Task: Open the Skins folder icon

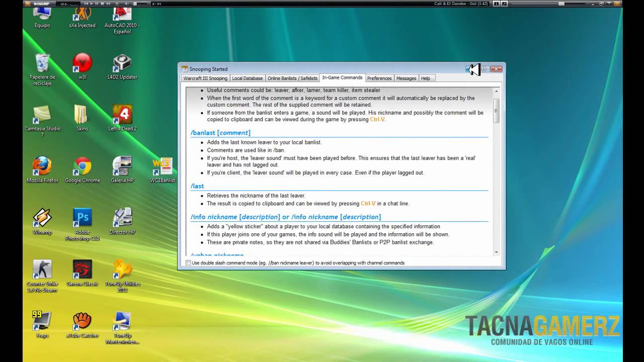Action: 82,118
